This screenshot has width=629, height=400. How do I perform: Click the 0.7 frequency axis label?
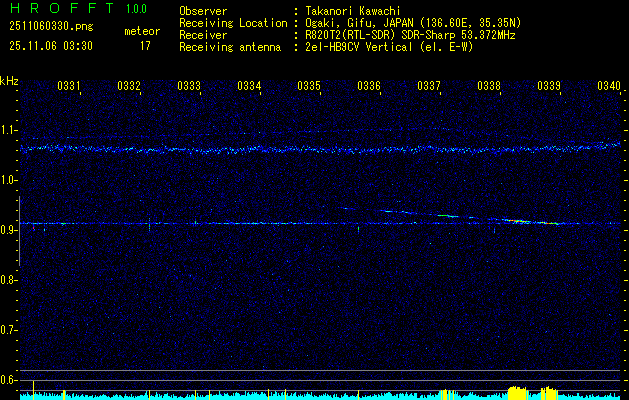[9, 330]
